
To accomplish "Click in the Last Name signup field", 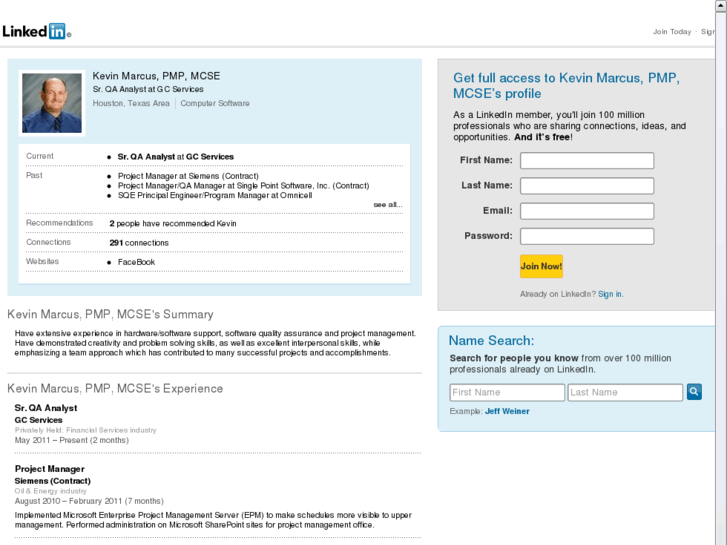I will [x=587, y=186].
